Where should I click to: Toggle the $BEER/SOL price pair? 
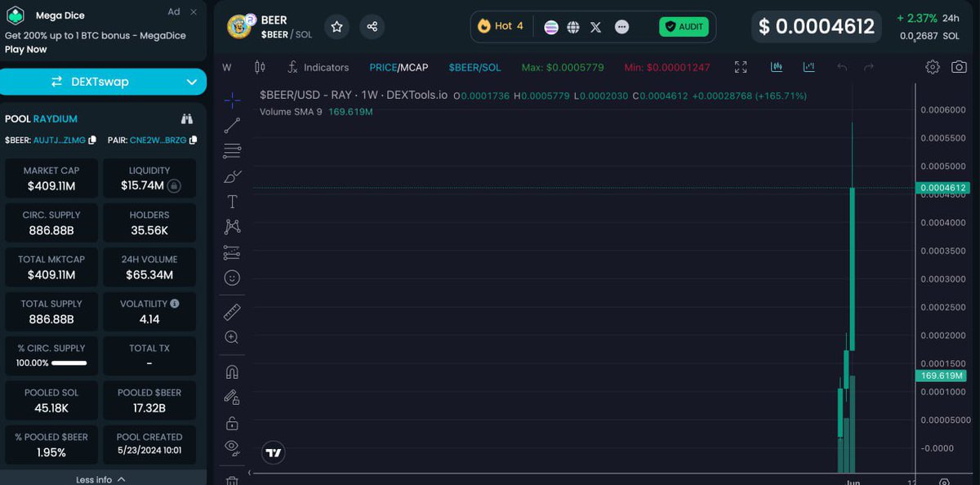coord(474,68)
